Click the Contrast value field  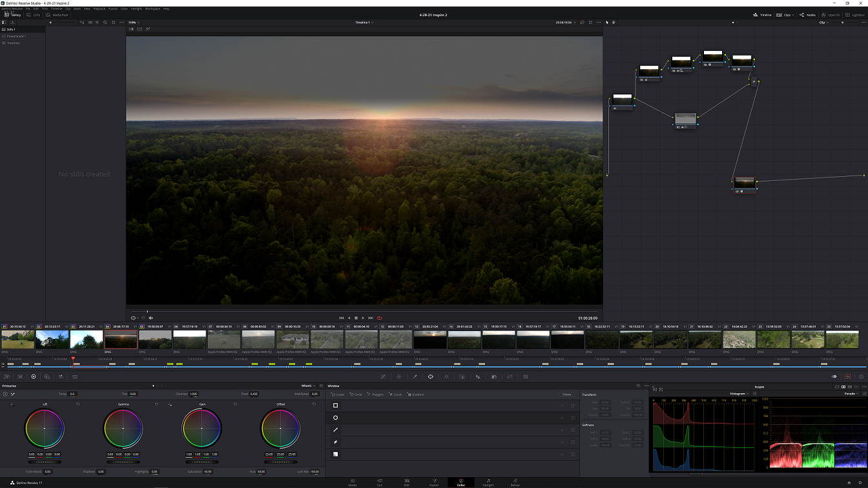coord(193,394)
